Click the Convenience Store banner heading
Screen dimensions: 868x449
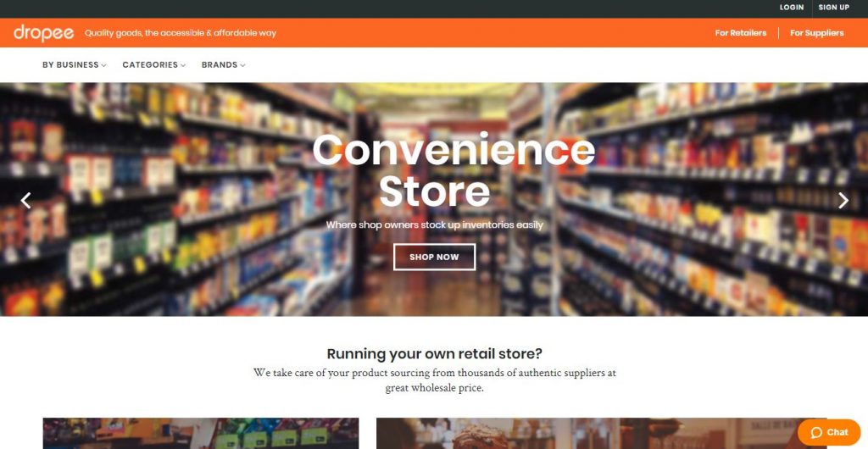pos(453,170)
